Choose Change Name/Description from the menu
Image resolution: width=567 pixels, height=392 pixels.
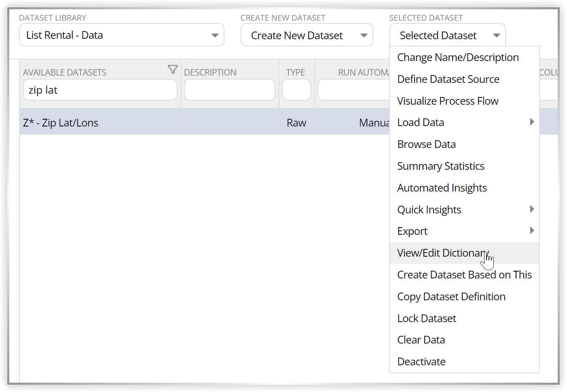coord(464,57)
